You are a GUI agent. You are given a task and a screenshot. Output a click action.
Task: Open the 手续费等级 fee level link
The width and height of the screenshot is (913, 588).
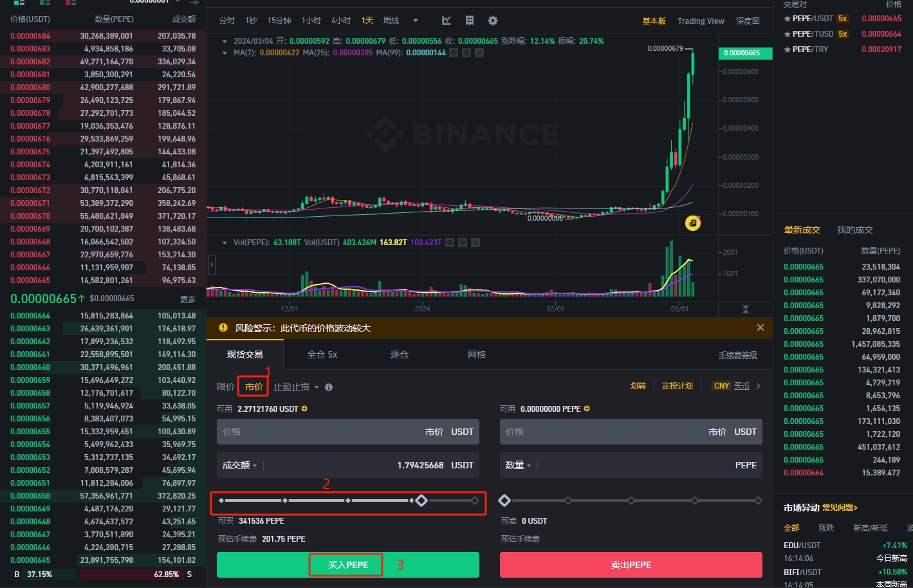coord(738,355)
